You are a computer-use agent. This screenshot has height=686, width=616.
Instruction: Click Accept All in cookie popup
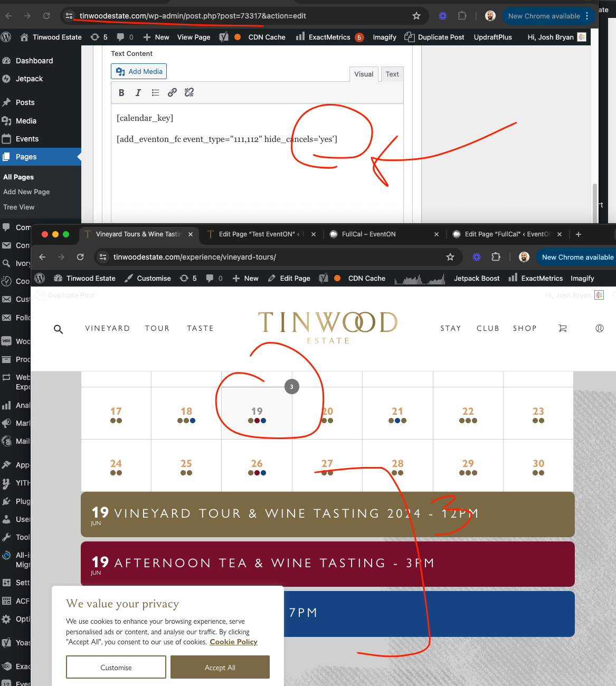(220, 667)
